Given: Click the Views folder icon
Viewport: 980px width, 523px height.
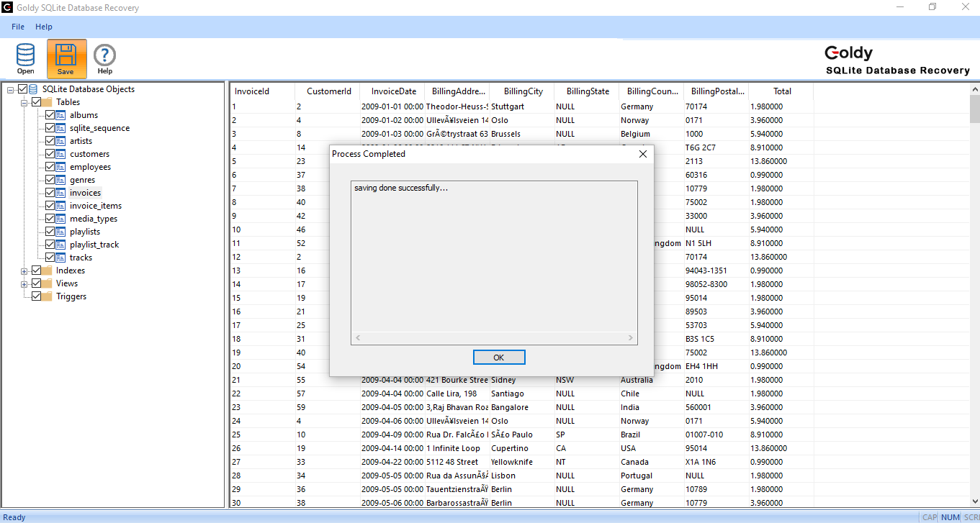Looking at the screenshot, I should click(x=48, y=283).
